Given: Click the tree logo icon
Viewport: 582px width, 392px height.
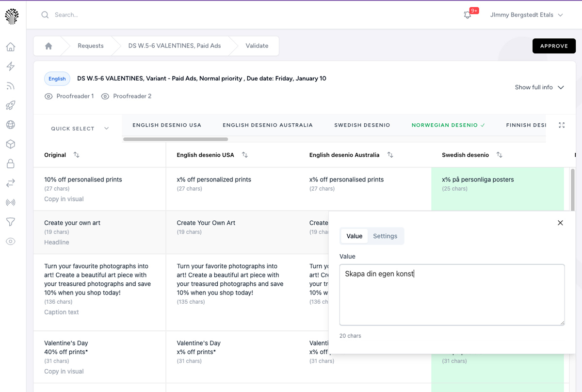Looking at the screenshot, I should (12, 16).
